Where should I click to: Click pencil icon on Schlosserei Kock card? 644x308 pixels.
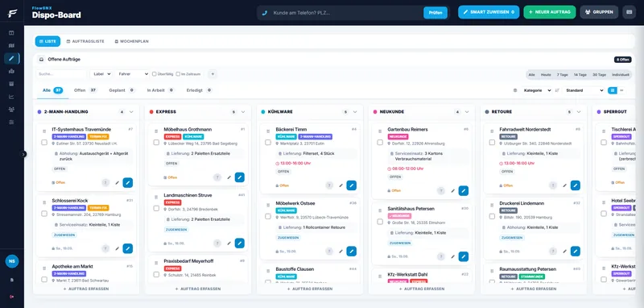pos(117,248)
